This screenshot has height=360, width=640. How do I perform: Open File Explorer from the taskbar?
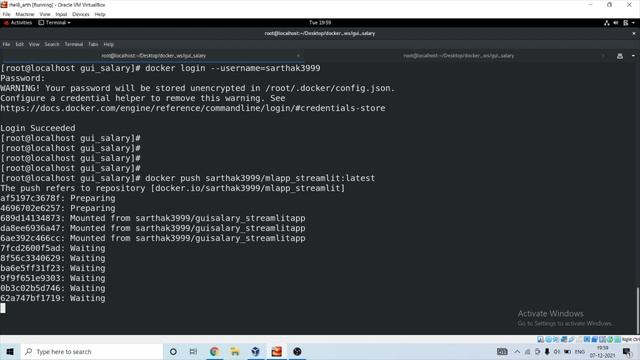(x=235, y=351)
